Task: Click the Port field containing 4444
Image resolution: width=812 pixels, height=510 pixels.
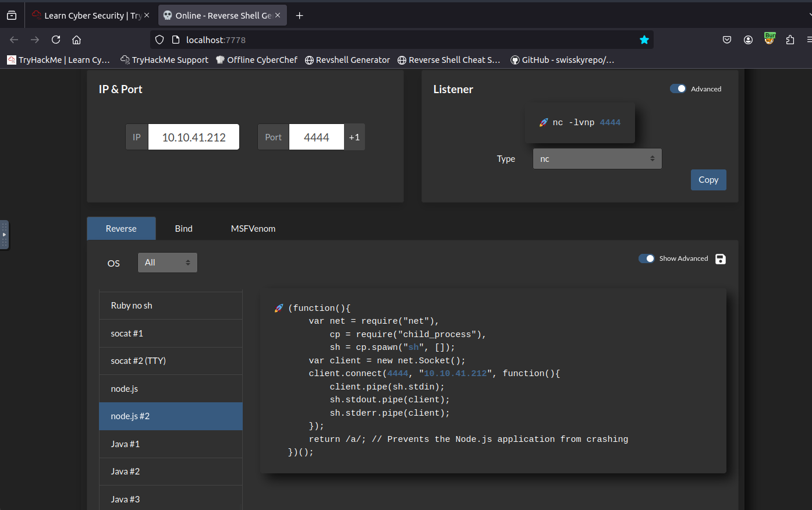Action: pyautogui.click(x=317, y=137)
